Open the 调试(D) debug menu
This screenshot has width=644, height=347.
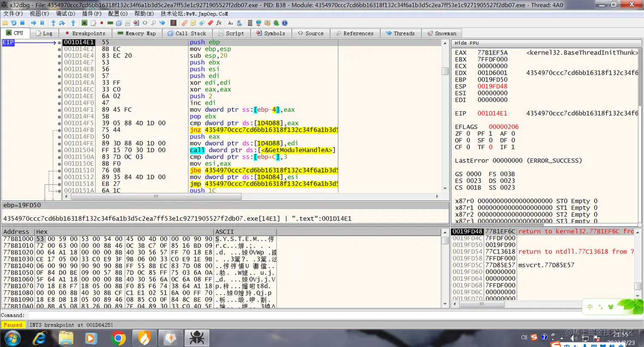(x=65, y=14)
